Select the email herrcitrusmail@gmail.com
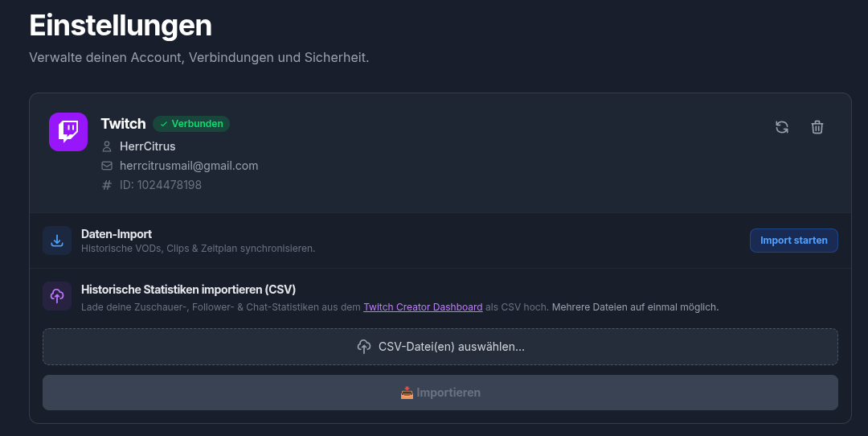Viewport: 868px width, 436px height. (x=189, y=166)
